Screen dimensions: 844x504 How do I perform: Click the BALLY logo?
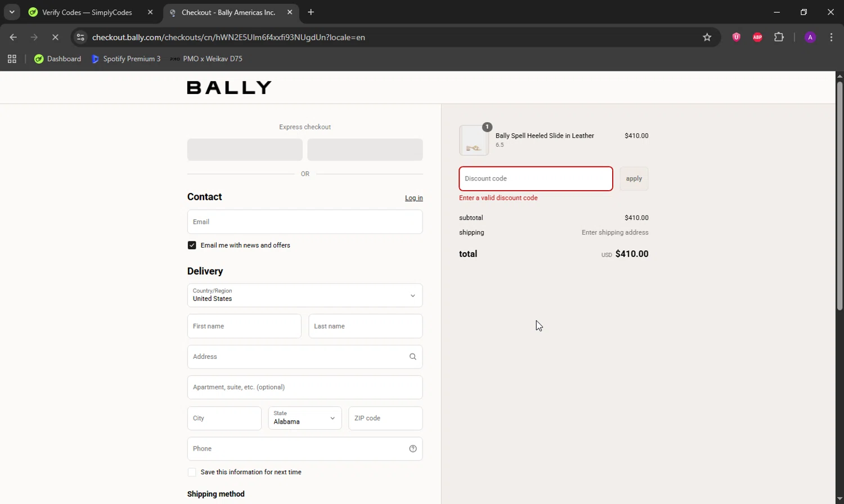tap(229, 87)
